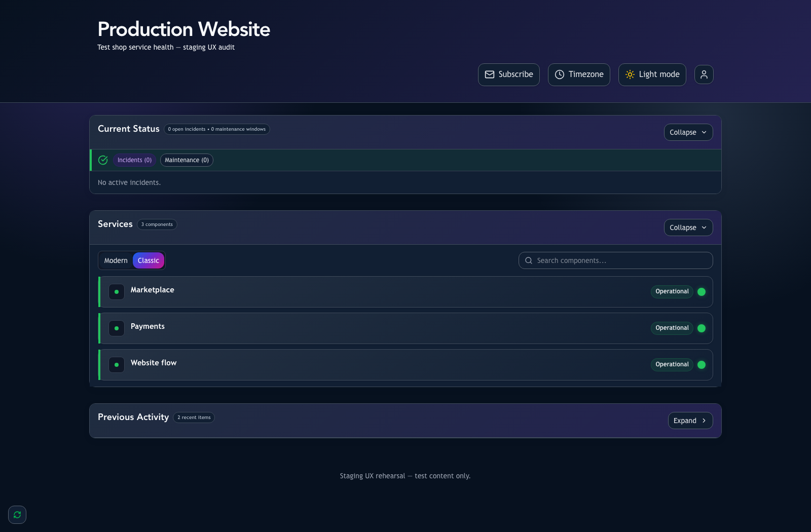The width and height of the screenshot is (811, 532).
Task: Click the Website flow Operational badge
Action: [x=672, y=364]
